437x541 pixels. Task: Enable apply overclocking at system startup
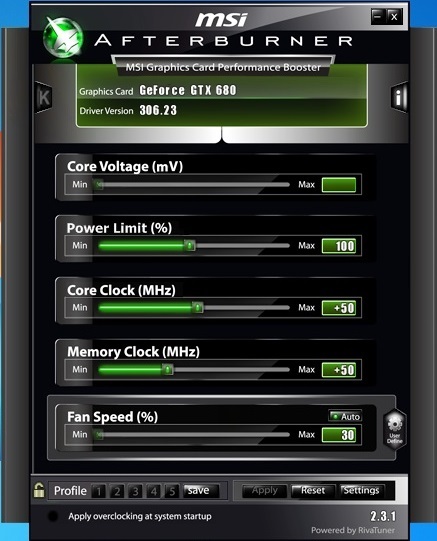point(53,516)
